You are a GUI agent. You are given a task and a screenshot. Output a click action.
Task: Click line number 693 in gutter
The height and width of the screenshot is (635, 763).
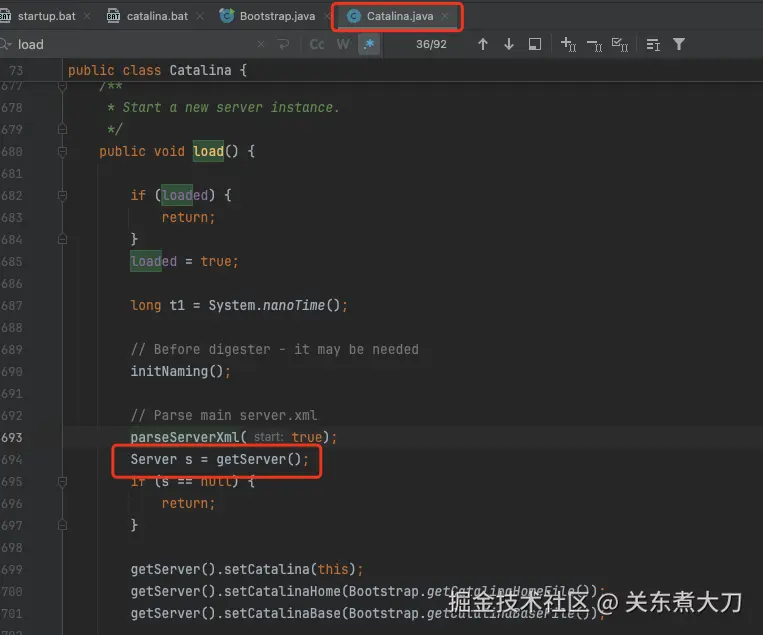pyautogui.click(x=12, y=437)
